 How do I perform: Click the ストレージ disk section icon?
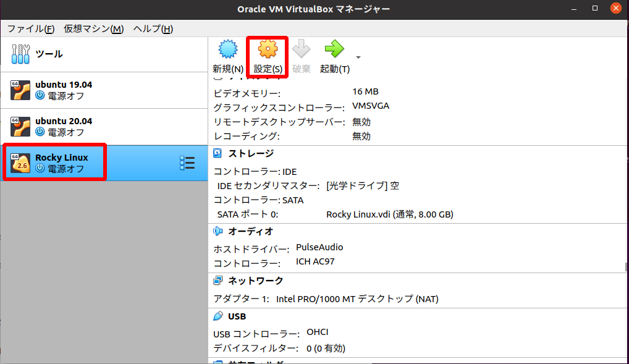217,153
